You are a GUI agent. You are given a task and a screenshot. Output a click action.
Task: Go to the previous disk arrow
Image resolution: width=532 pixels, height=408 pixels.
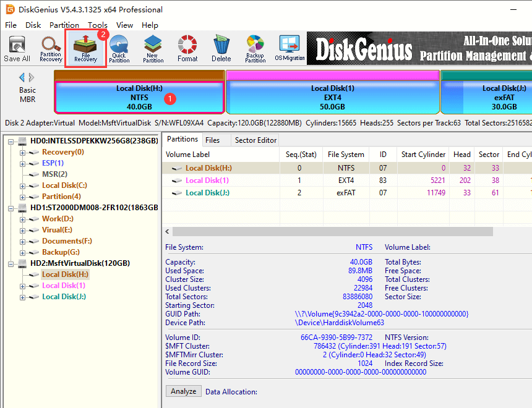(22, 77)
